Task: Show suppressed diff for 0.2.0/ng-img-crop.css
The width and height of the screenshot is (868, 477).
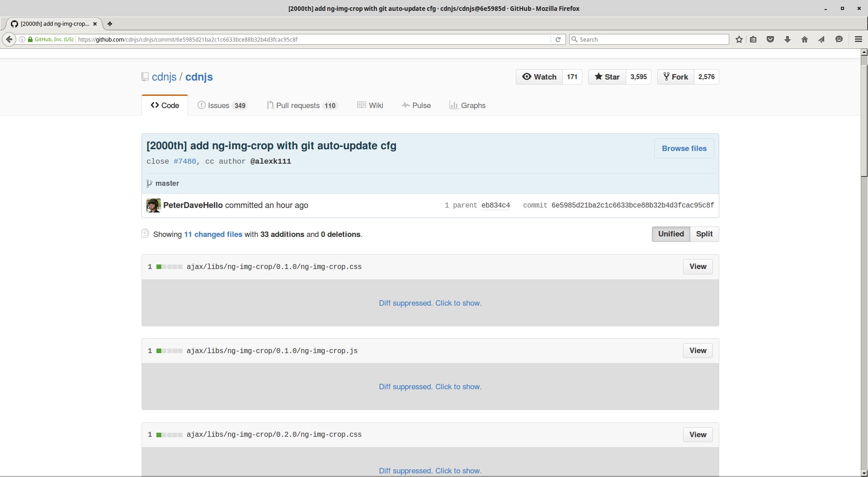Action: click(430, 471)
